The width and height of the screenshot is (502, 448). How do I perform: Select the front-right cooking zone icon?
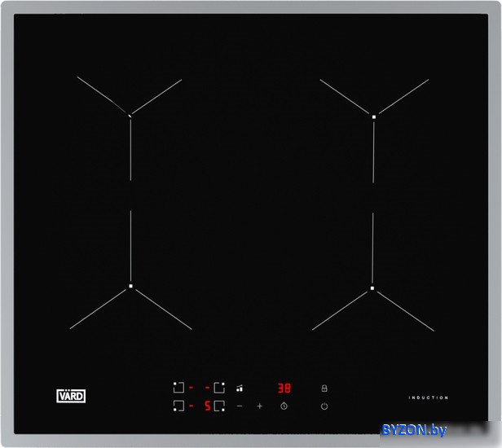(219, 406)
